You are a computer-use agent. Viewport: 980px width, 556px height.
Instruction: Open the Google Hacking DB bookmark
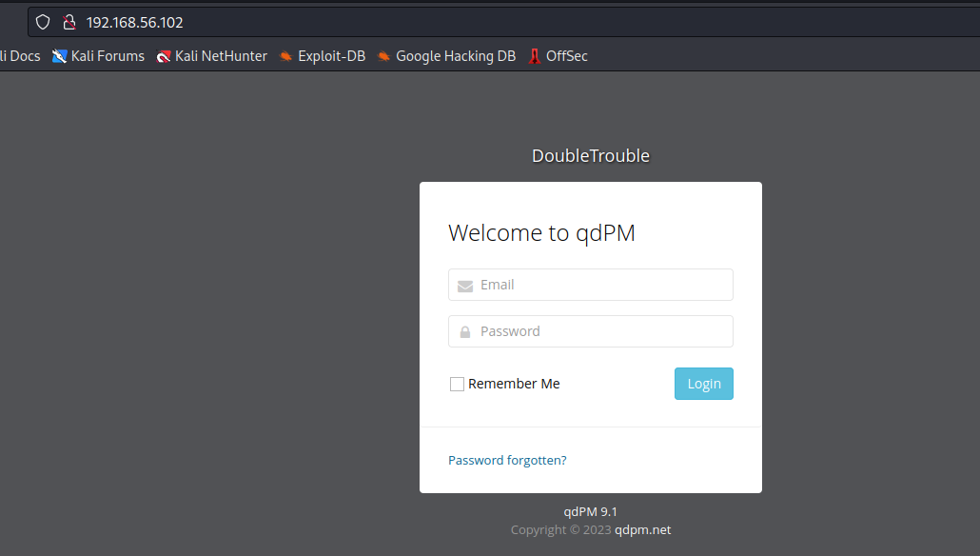click(x=447, y=56)
